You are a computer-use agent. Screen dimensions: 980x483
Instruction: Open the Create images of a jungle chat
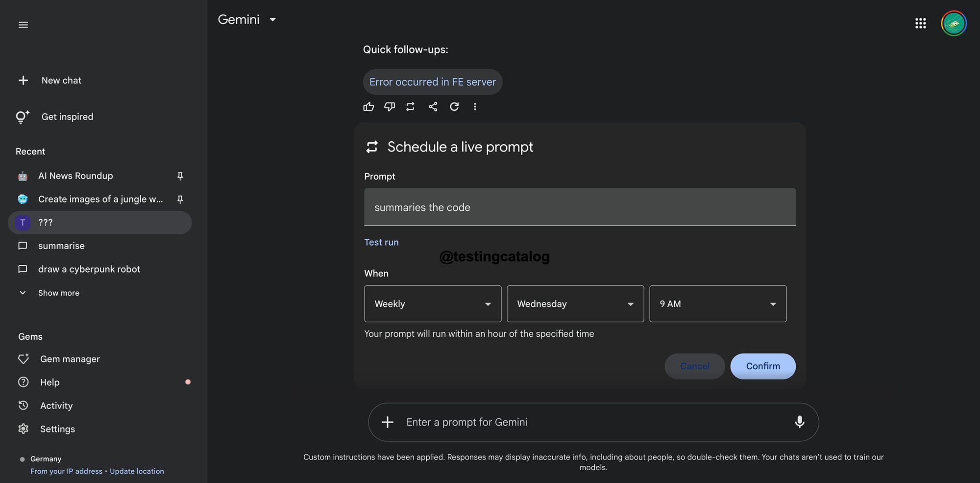coord(100,200)
